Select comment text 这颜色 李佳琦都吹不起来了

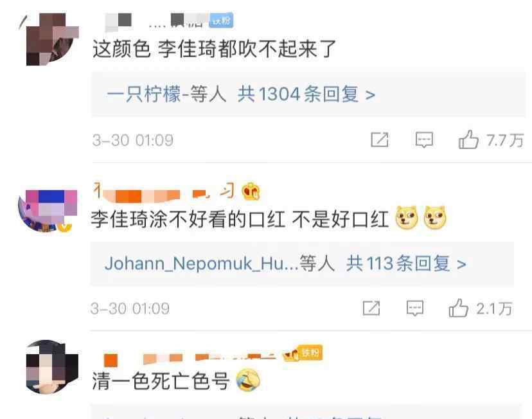coord(214,49)
